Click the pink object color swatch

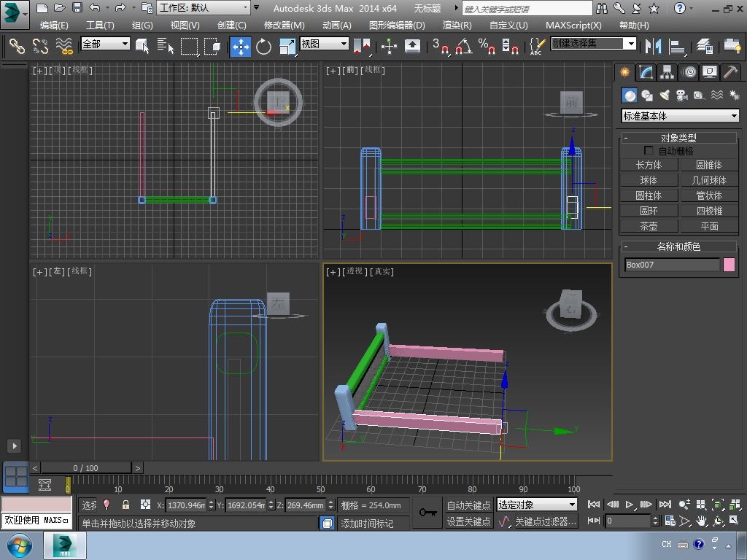729,265
